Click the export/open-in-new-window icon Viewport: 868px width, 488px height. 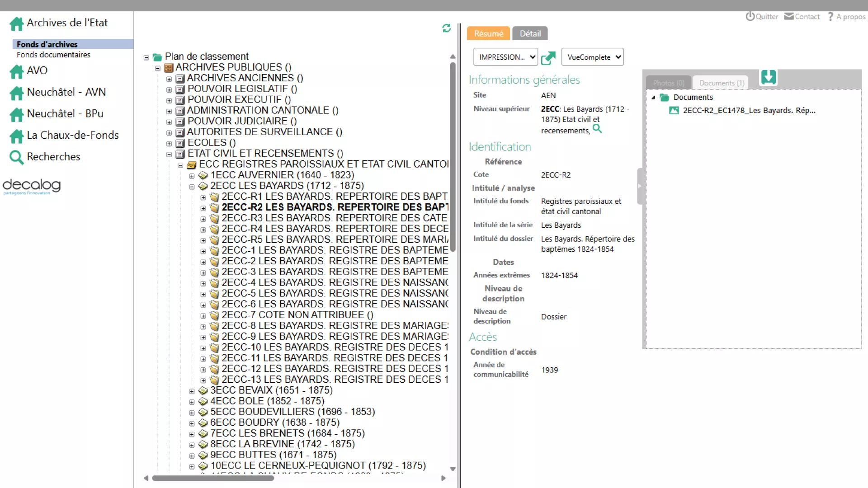click(x=548, y=58)
